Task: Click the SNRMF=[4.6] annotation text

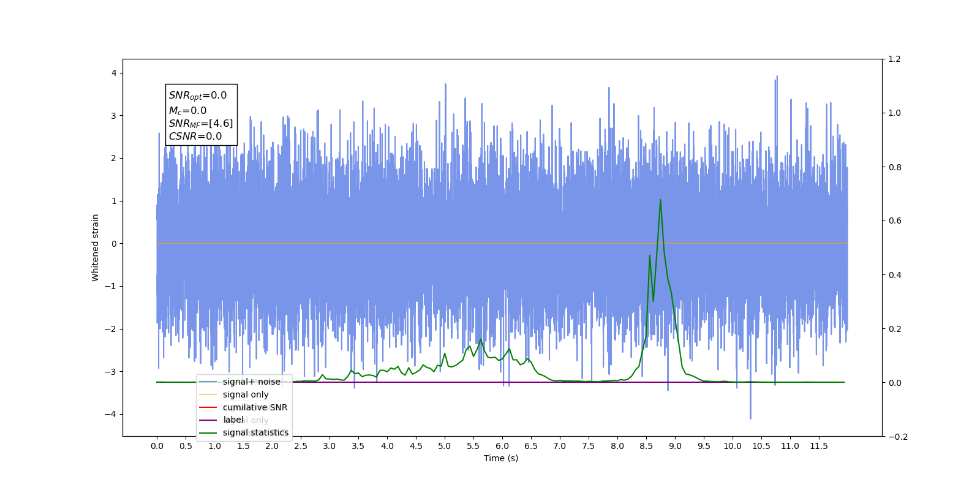Action: (201, 124)
